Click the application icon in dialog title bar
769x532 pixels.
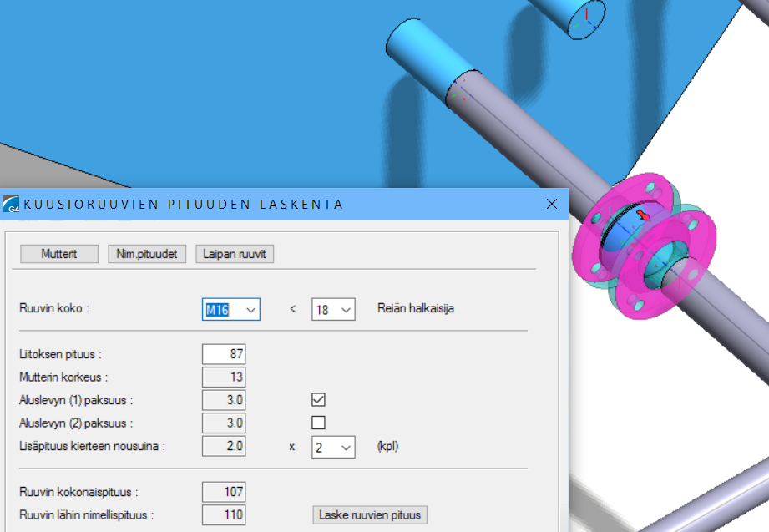point(11,205)
